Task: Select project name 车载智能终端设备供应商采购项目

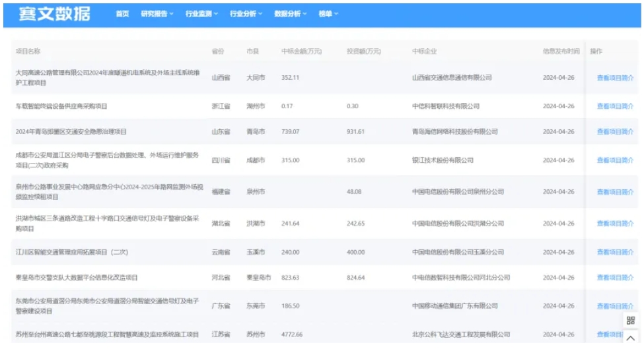Action: pyautogui.click(x=61, y=106)
